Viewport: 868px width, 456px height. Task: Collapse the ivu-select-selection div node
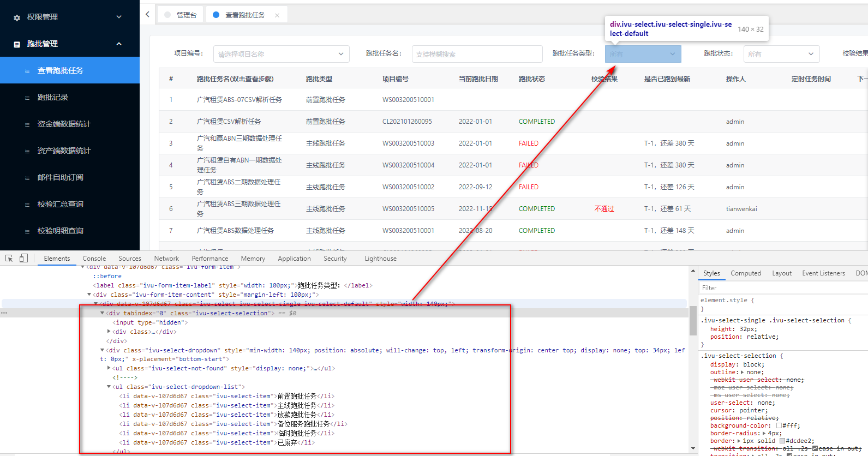coord(102,313)
